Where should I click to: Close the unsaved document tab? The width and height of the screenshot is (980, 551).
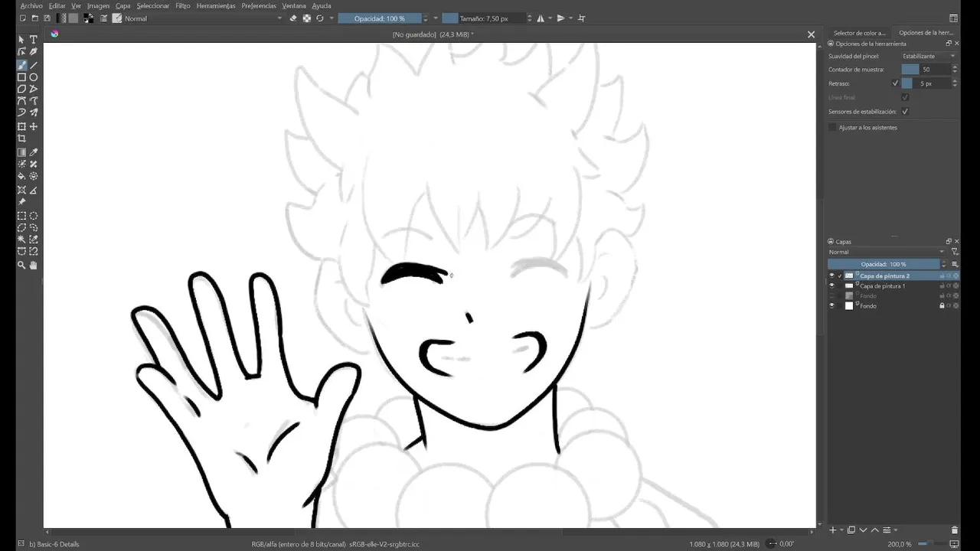[x=811, y=34]
